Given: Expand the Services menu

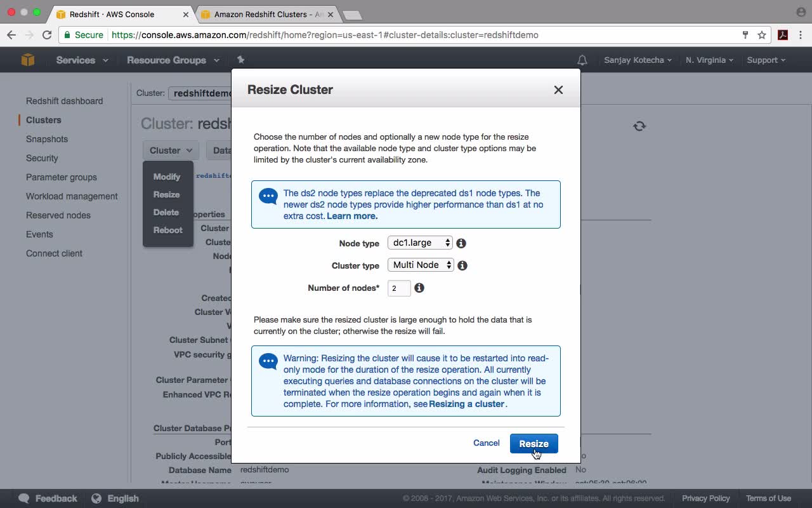Looking at the screenshot, I should coord(82,60).
